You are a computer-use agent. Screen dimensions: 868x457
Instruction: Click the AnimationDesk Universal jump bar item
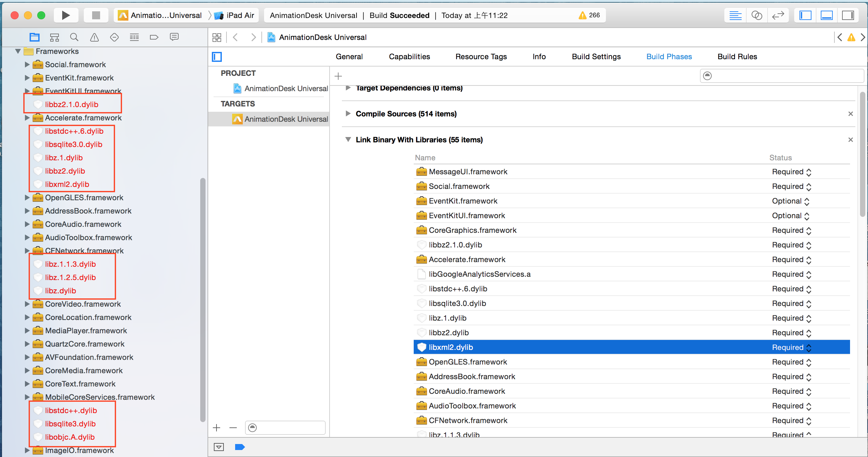317,37
